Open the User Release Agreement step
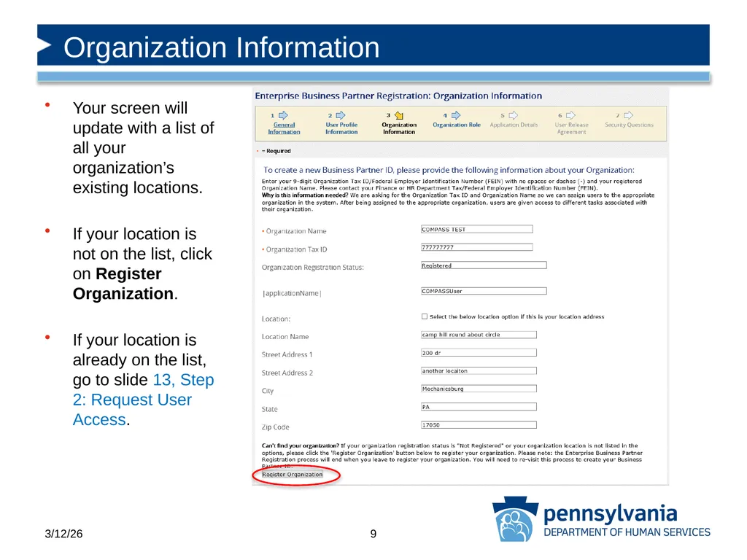The height and width of the screenshot is (560, 747). (572, 128)
